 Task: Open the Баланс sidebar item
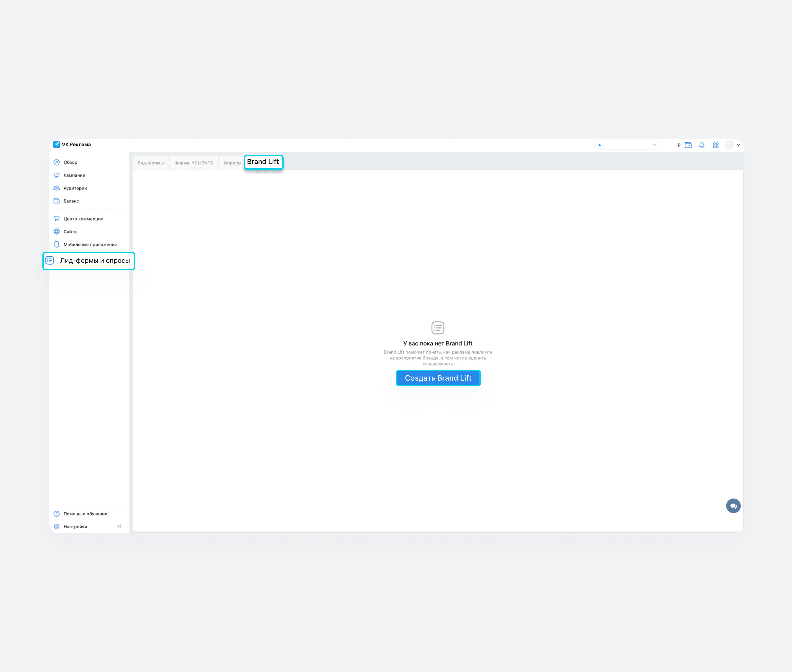point(71,201)
